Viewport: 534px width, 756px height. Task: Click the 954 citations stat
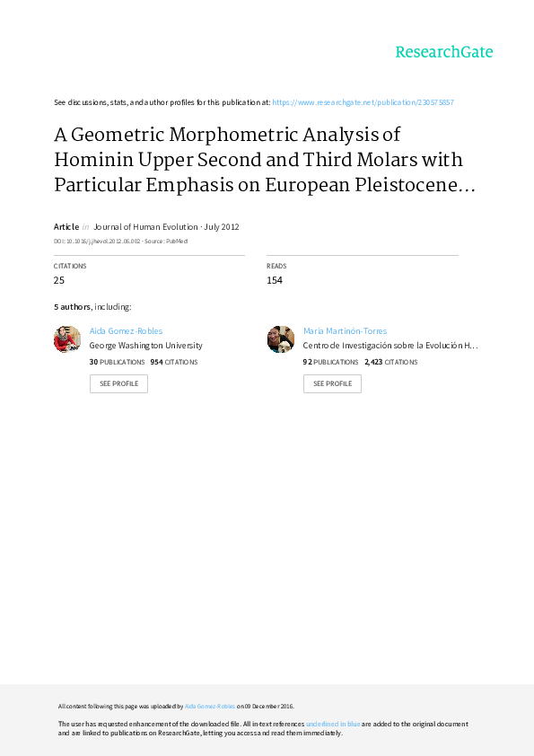click(x=174, y=362)
